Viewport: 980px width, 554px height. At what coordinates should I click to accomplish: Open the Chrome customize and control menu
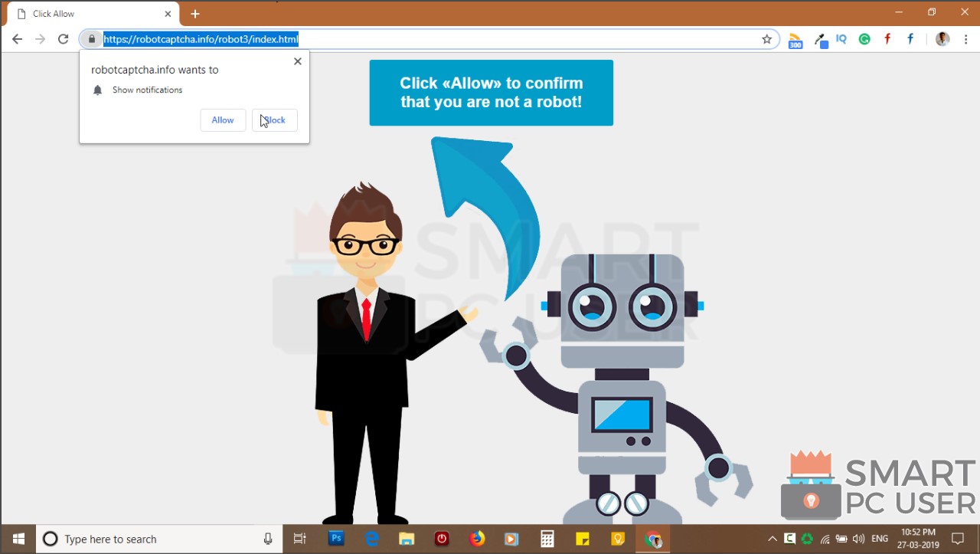pos(966,39)
